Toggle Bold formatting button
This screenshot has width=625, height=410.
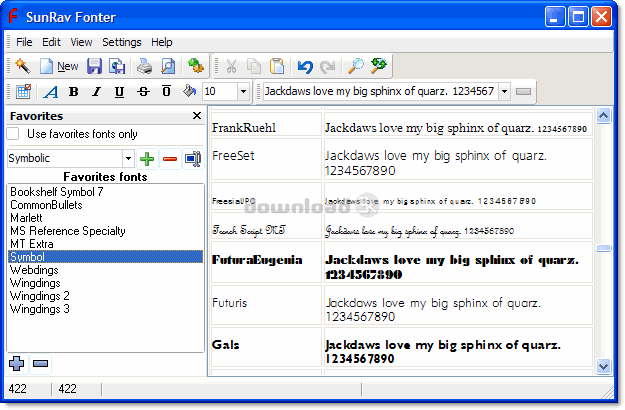pyautogui.click(x=73, y=91)
